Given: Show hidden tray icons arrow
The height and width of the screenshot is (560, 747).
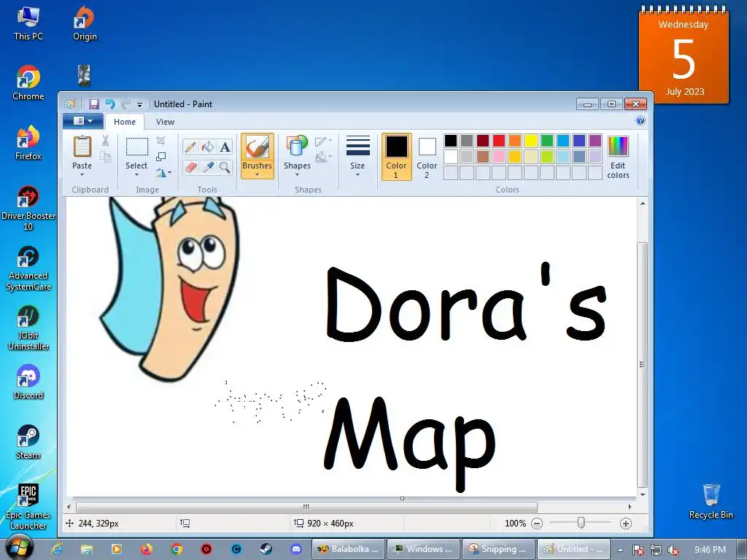Looking at the screenshot, I should pos(620,550).
